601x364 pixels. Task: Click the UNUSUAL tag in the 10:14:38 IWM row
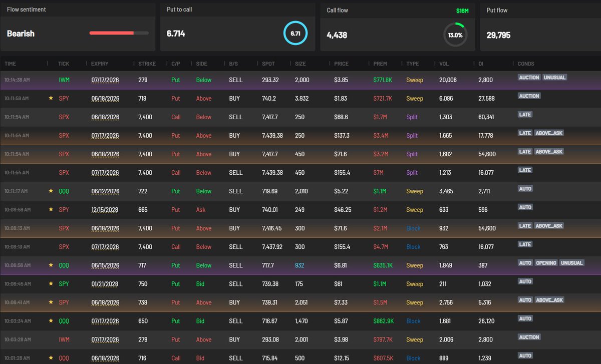click(555, 78)
